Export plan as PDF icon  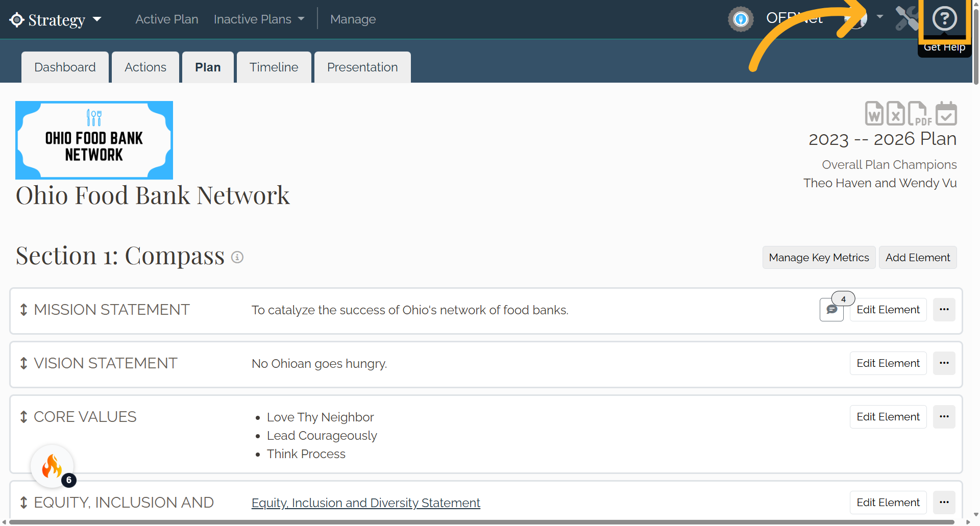pyautogui.click(x=919, y=113)
